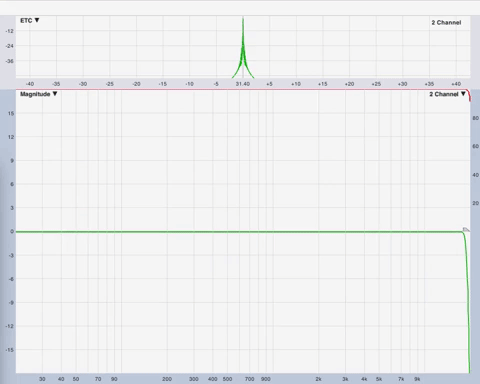Viewport: 480px width, 384px height.
Task: Click the Magnitude label in the lower pane
Action: coord(35,94)
